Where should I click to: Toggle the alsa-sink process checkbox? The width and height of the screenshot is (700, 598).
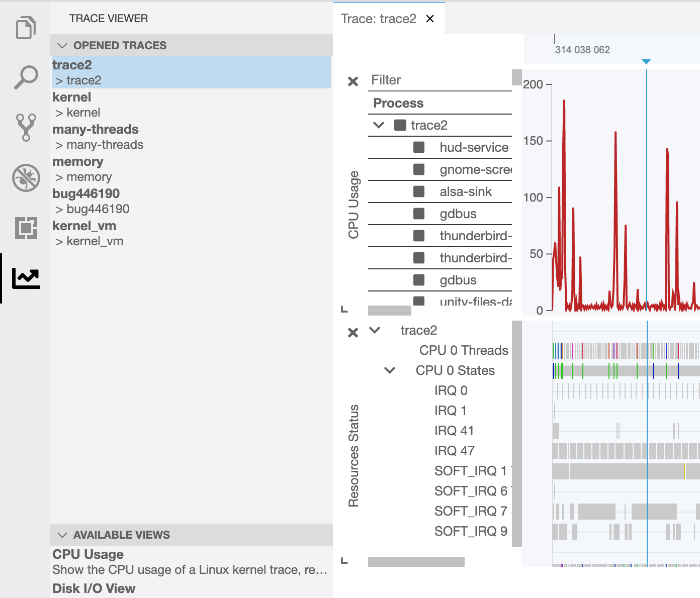click(x=419, y=191)
